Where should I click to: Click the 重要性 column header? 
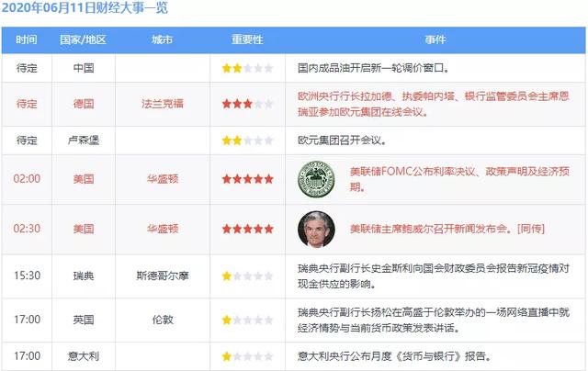point(247,40)
